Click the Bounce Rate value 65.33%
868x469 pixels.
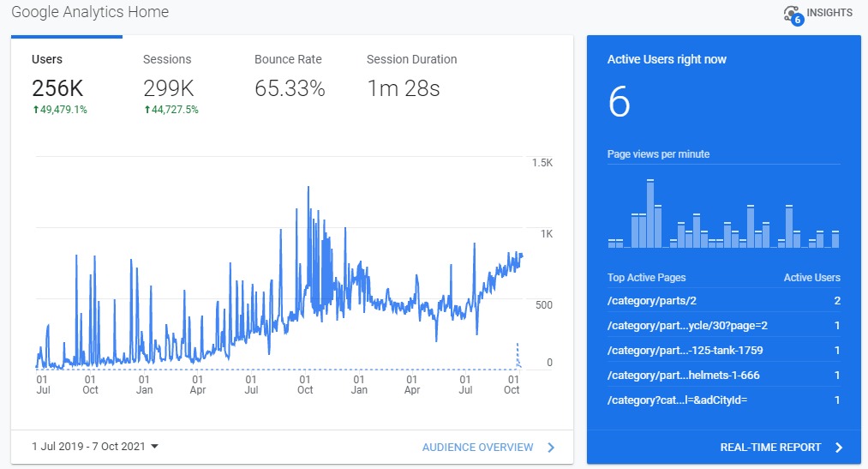tap(290, 88)
